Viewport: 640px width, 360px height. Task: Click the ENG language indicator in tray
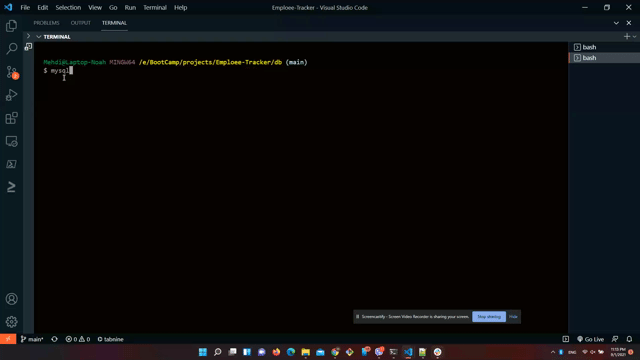572,352
